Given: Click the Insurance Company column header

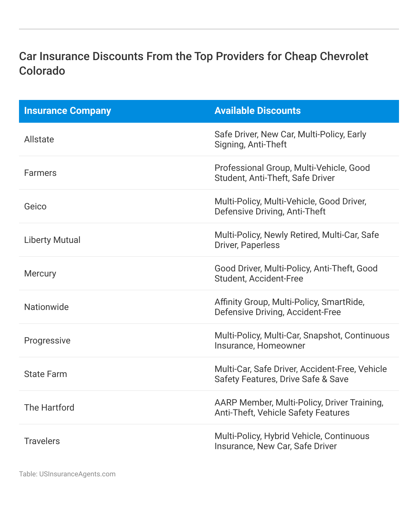Looking at the screenshot, I should pos(67,111).
